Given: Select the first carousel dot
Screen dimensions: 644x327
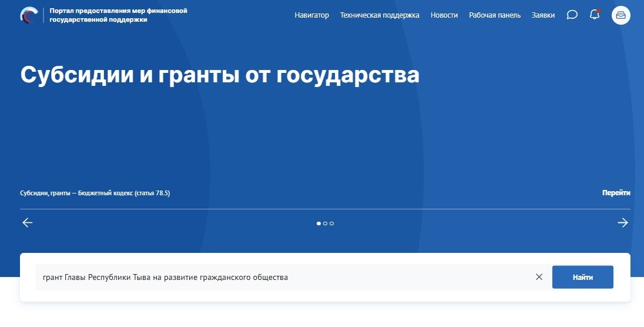Looking at the screenshot, I should 318,223.
